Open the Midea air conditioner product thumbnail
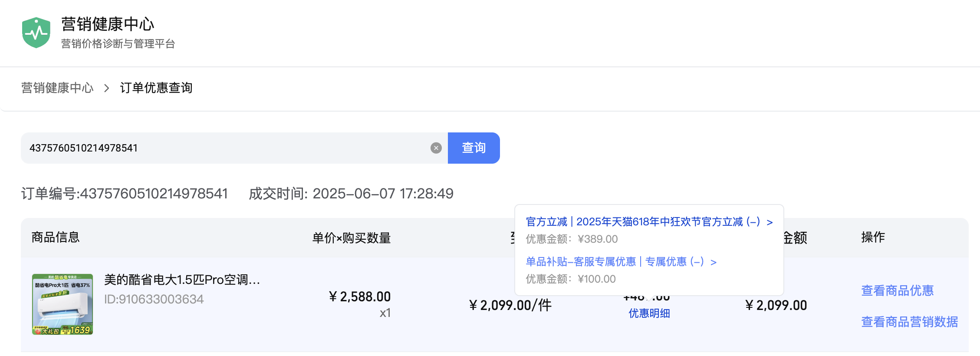This screenshot has height=356, width=980. [x=62, y=304]
